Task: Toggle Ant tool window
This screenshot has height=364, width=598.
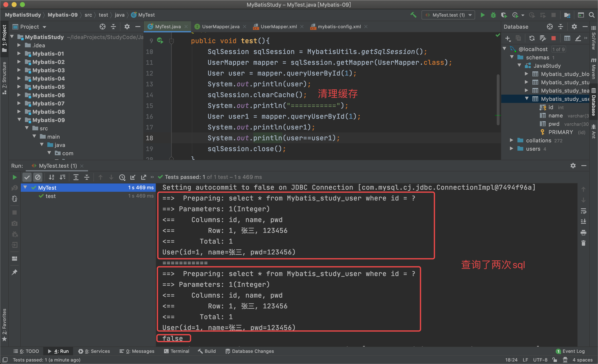Action: pos(594,131)
